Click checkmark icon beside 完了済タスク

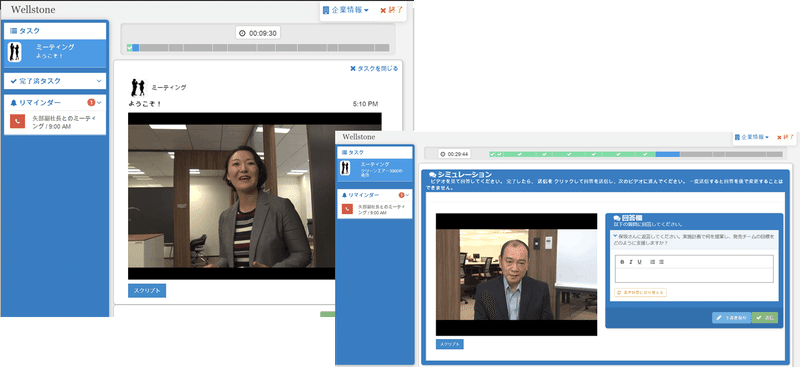13,81
